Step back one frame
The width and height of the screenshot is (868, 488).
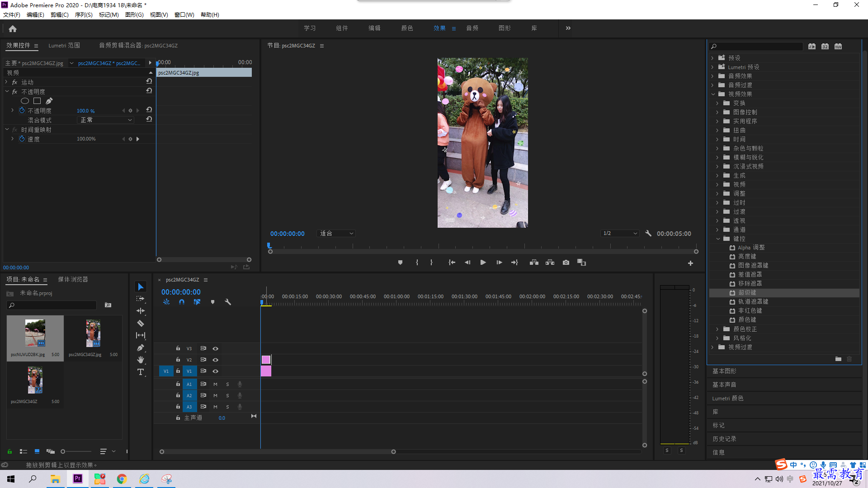[467, 263]
